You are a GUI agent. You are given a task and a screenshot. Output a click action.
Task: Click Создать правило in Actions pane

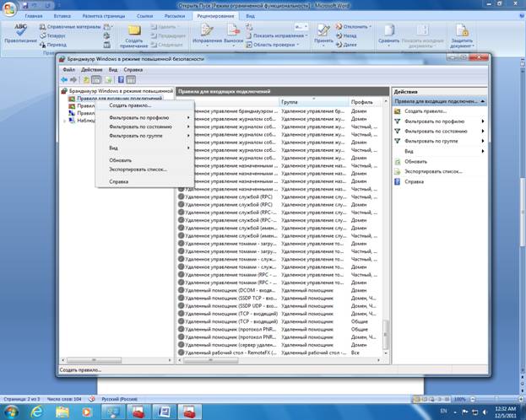426,111
